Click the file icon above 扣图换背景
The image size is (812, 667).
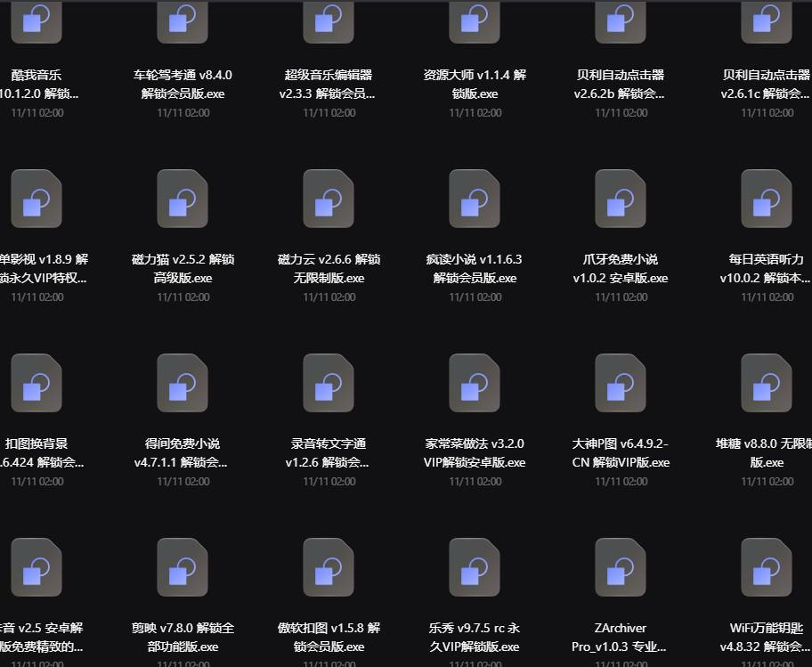37,383
